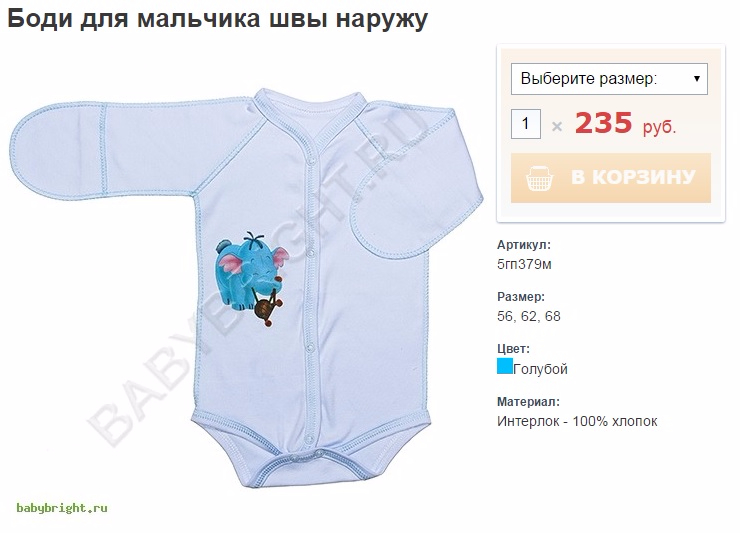Click the sizes list 56, 62, 68

tap(529, 316)
